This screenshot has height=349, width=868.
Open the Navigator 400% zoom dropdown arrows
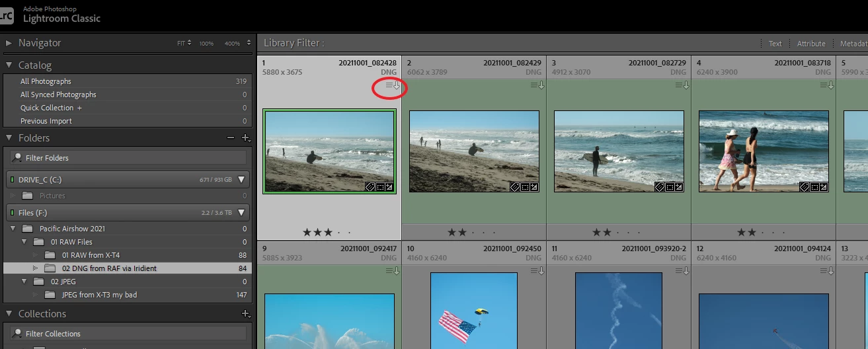249,43
